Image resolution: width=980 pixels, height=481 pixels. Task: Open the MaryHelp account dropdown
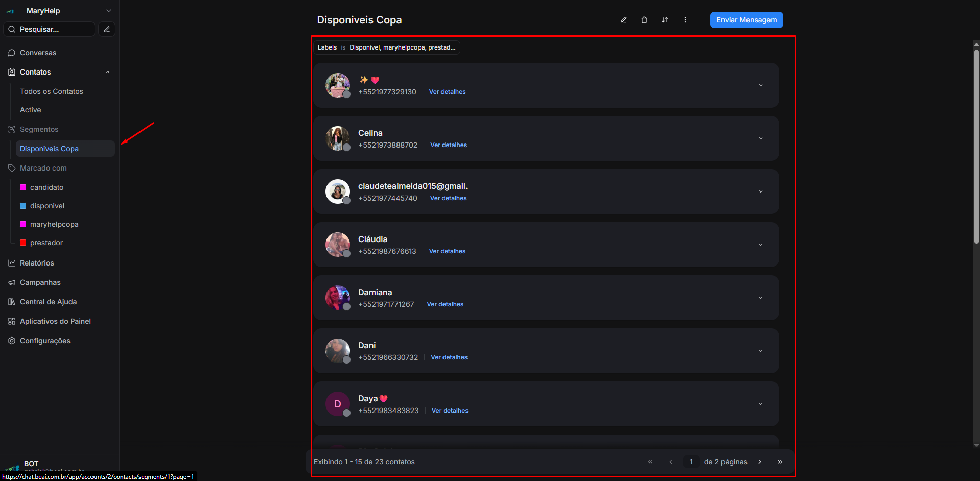[x=108, y=11]
